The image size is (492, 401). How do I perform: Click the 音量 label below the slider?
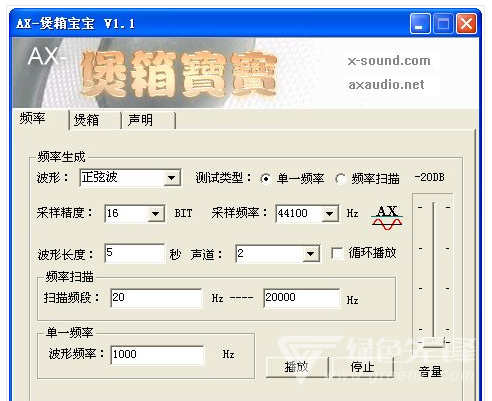pyautogui.click(x=430, y=371)
